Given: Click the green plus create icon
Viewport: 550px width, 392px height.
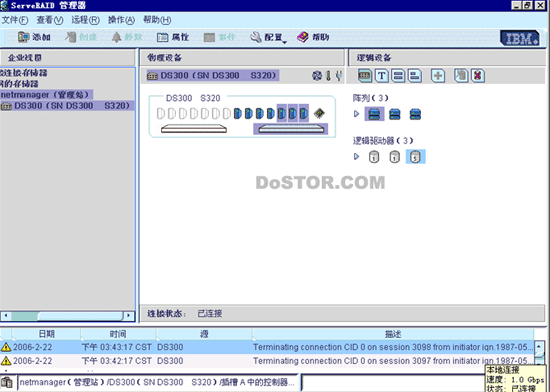Looking at the screenshot, I should click(438, 76).
